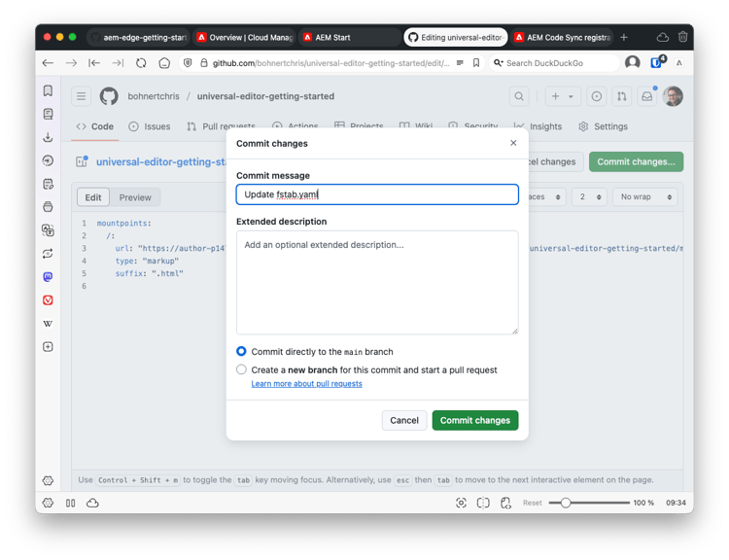Screen dimensions: 729x560
Task: Open the repository Settings tab
Action: (603, 126)
